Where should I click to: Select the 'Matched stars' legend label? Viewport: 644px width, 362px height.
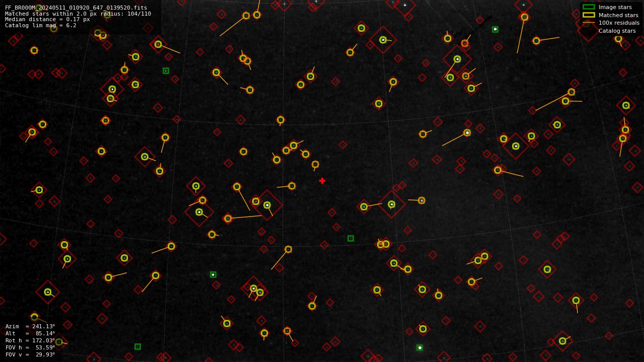[618, 15]
